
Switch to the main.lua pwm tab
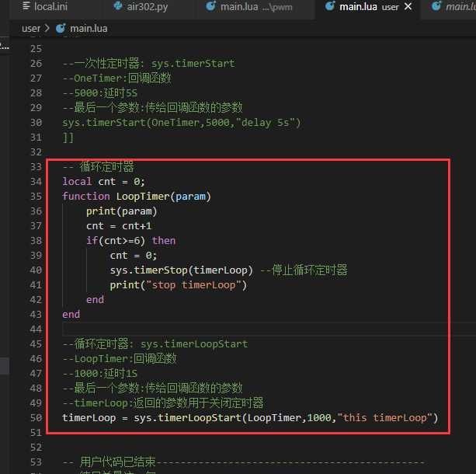pos(249,6)
